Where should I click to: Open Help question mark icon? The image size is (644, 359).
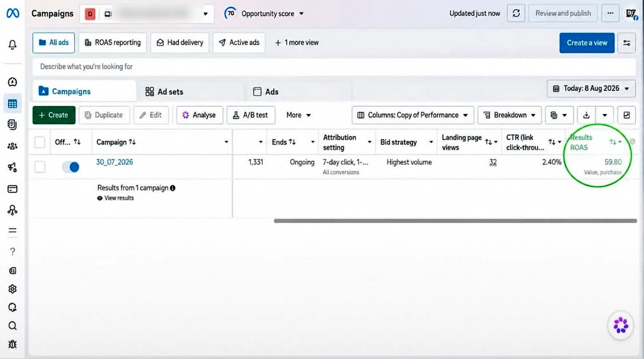[x=12, y=252]
